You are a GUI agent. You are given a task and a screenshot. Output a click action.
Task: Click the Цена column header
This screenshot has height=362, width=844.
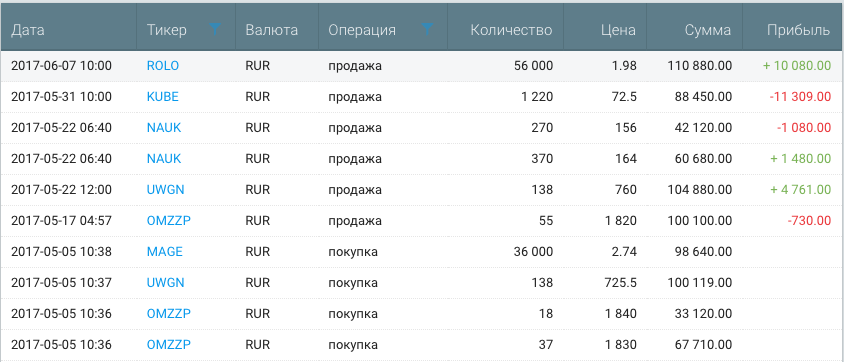[x=618, y=30]
